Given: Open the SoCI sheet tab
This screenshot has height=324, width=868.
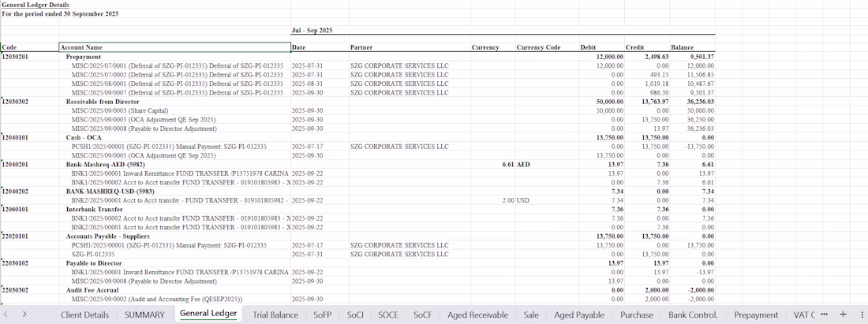Looking at the screenshot, I should click(355, 315).
